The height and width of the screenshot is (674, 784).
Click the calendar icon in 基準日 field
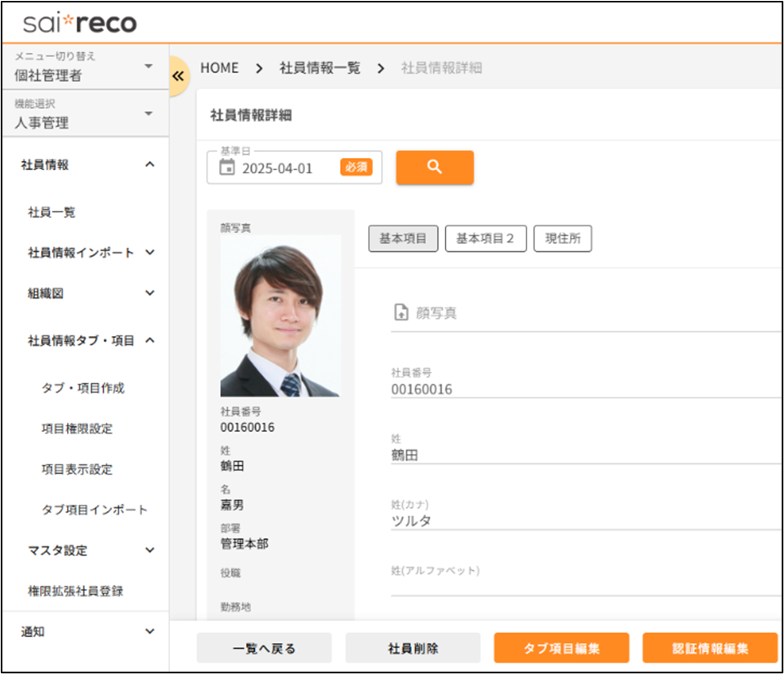click(x=227, y=168)
